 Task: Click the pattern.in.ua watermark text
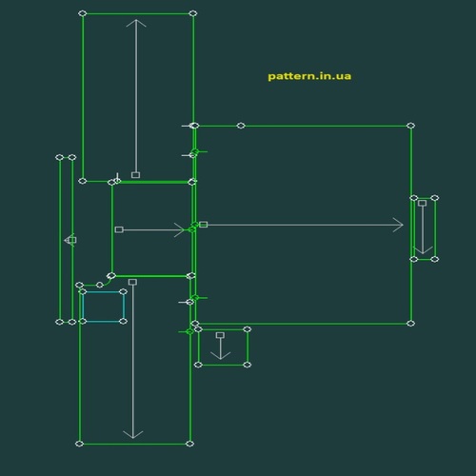click(309, 76)
